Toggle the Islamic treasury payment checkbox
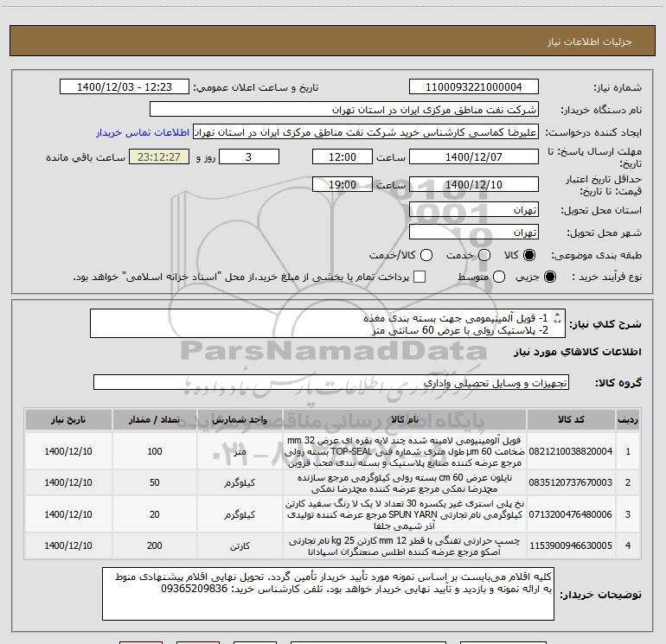Viewport: 666px width, 644px height. coord(419,277)
